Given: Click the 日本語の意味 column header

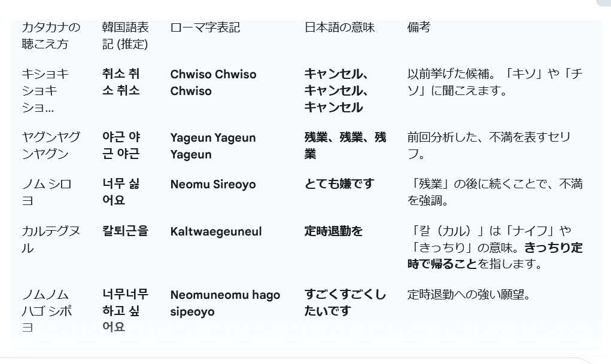Looking at the screenshot, I should (x=339, y=27).
